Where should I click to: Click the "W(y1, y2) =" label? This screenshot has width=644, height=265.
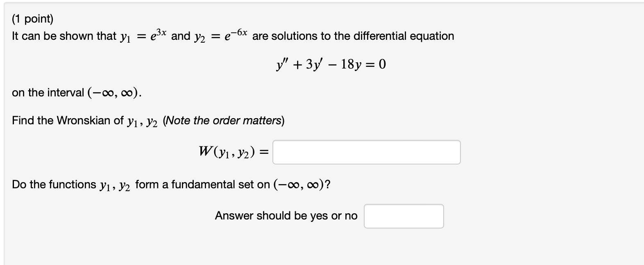tap(234, 152)
